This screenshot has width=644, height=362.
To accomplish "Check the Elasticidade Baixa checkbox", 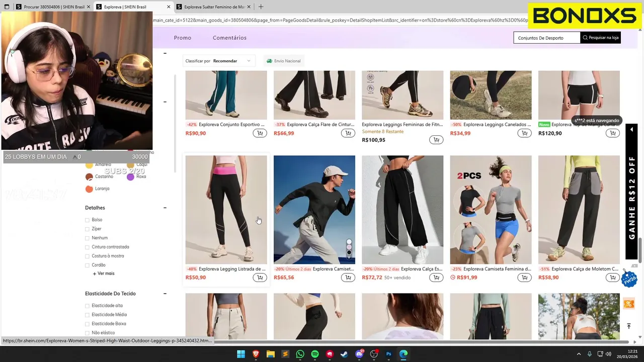I will click(x=87, y=324).
